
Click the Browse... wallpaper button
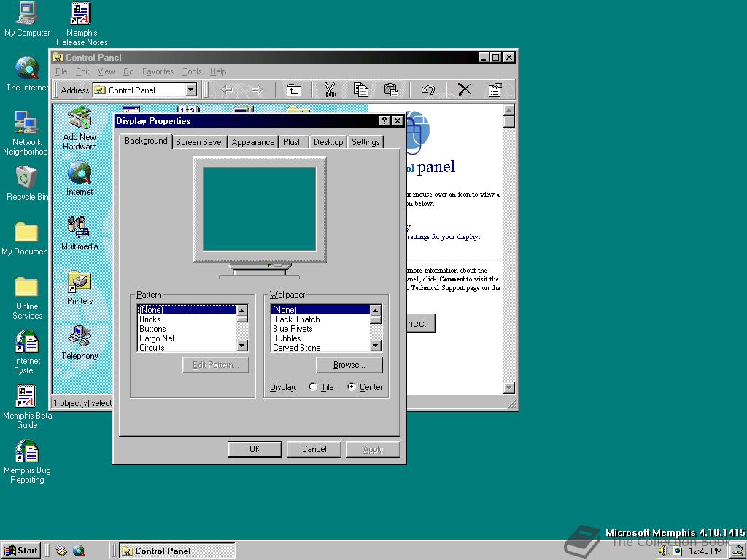349,365
